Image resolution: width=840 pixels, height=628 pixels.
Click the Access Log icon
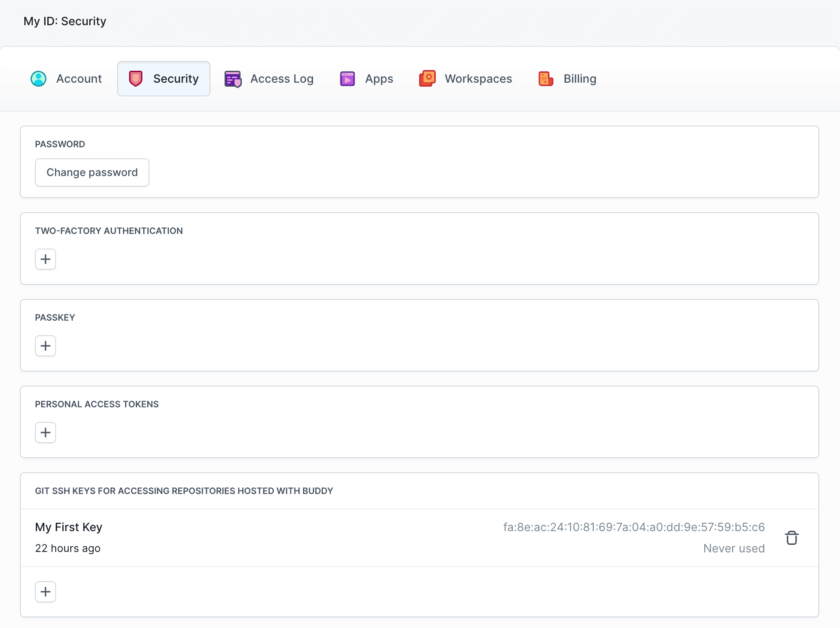click(233, 79)
